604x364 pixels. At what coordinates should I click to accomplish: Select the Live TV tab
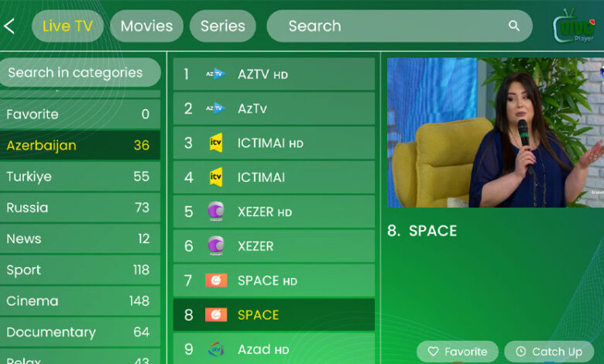point(67,26)
